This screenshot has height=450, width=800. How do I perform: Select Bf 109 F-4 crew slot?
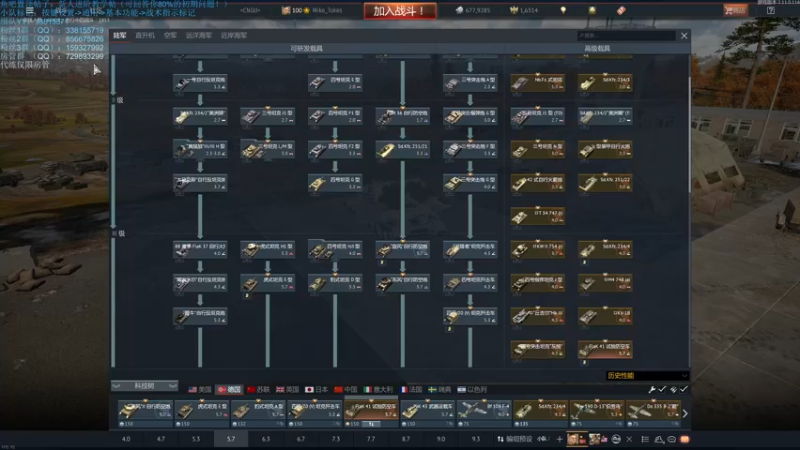483,413
